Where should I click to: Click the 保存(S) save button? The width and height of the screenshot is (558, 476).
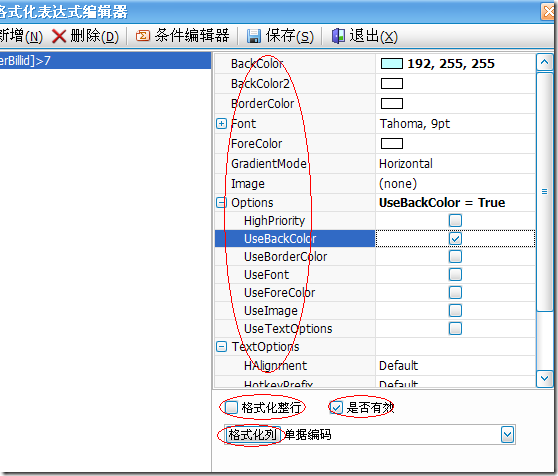point(280,36)
